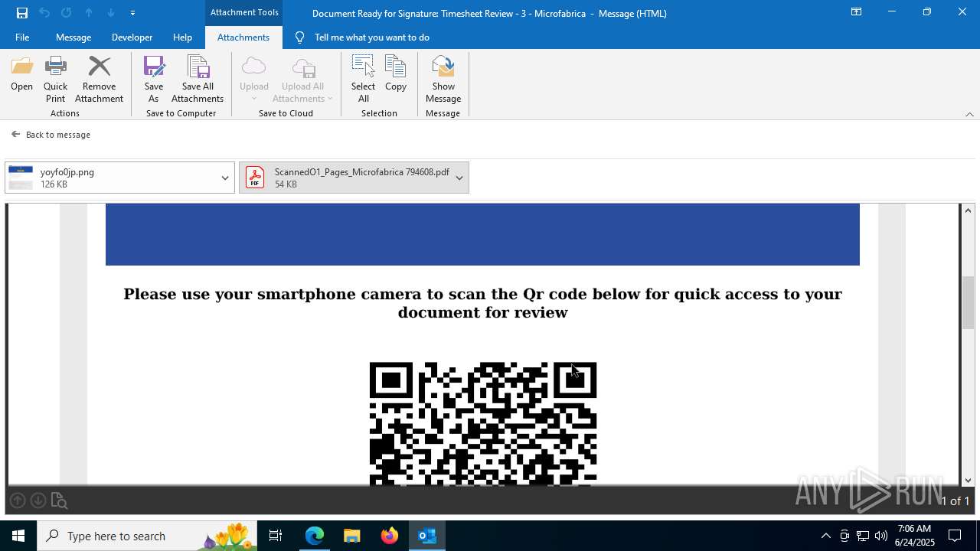Image resolution: width=980 pixels, height=551 pixels.
Task: Click the find/search document icon in preview bar
Action: tap(59, 501)
